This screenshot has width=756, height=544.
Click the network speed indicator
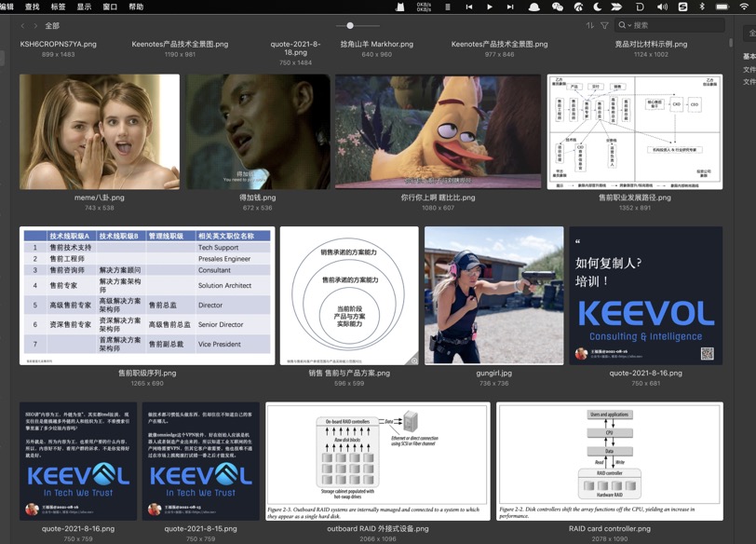pyautogui.click(x=424, y=7)
